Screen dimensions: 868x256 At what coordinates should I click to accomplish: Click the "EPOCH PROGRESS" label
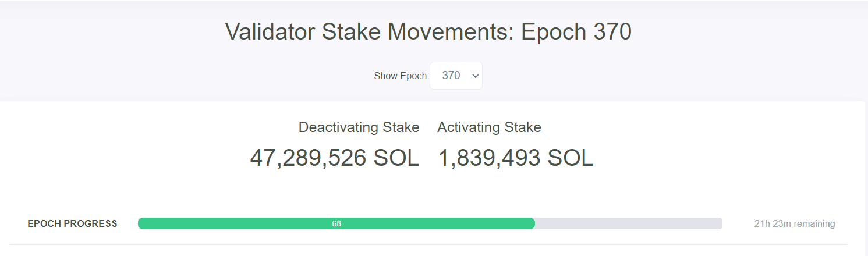(72, 223)
